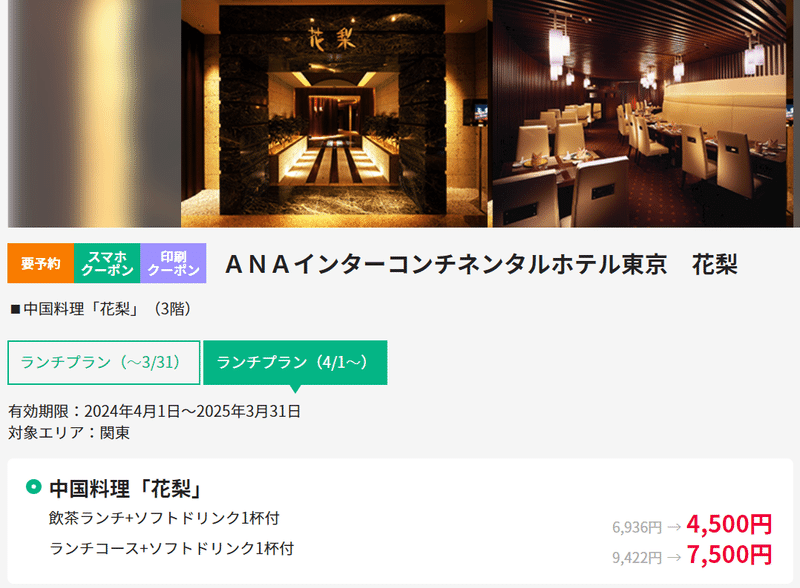Click the ■中国料理「花梨」（3階）subtitle

(x=102, y=309)
